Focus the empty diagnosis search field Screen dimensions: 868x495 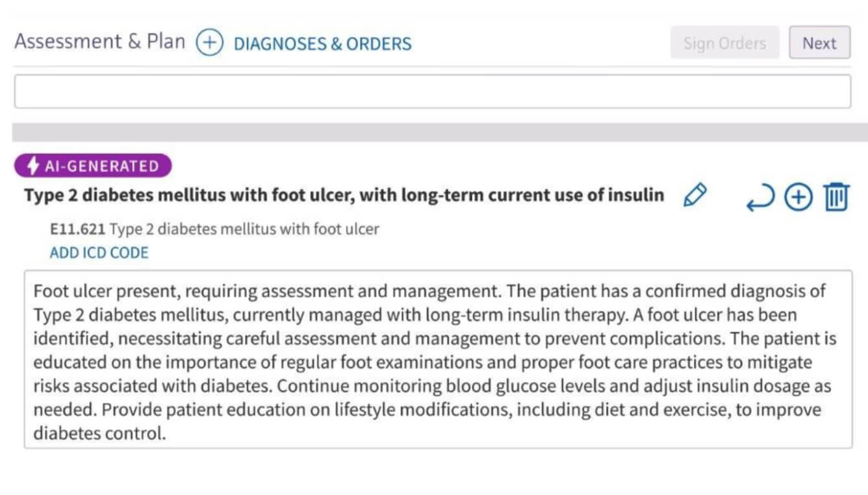[x=433, y=92]
